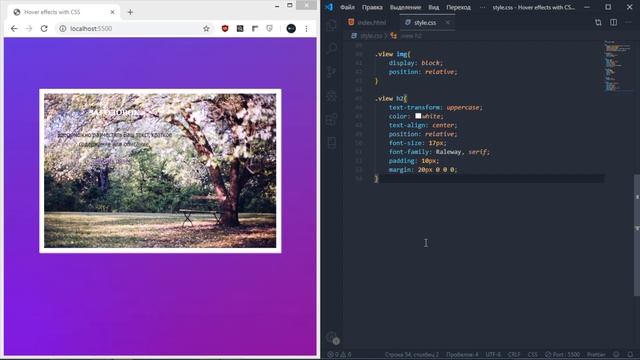Viewport: 640px width, 360px height.
Task: Click the ЗАГОЛОВОК heading on the image
Action: click(x=114, y=112)
